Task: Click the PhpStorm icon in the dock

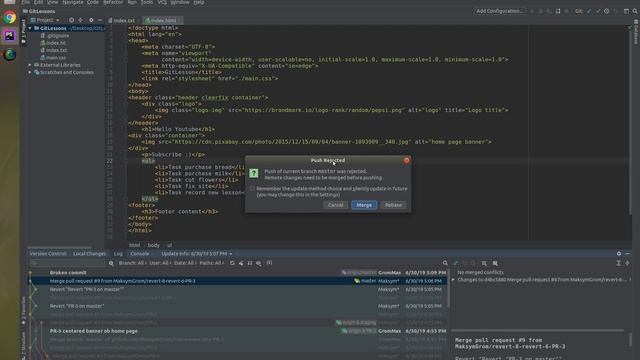Action: [x=10, y=36]
